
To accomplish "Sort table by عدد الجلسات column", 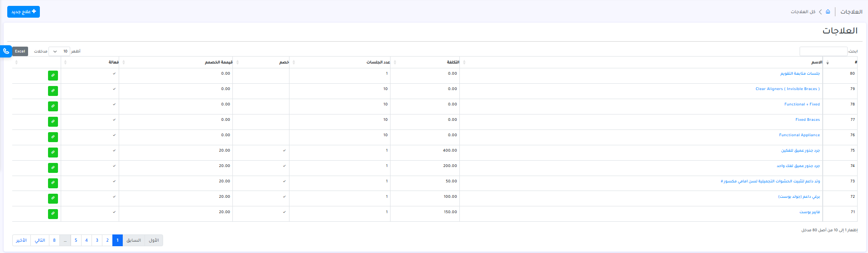I will (378, 62).
